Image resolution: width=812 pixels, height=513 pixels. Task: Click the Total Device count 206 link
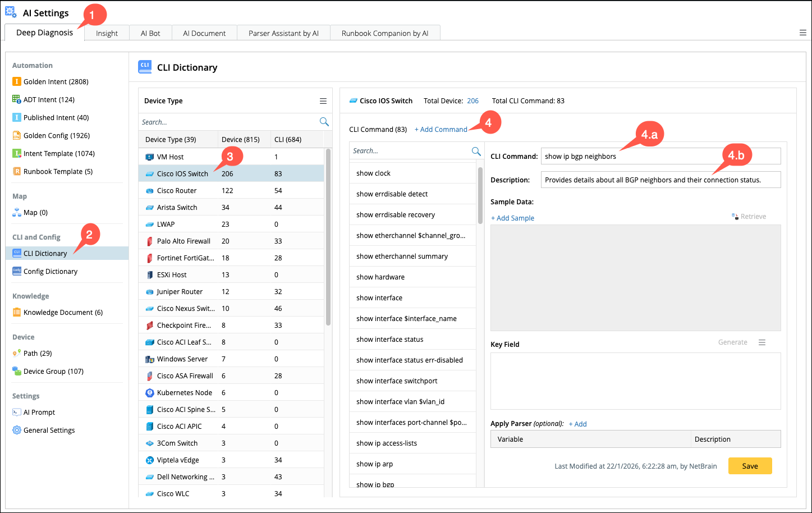point(472,101)
